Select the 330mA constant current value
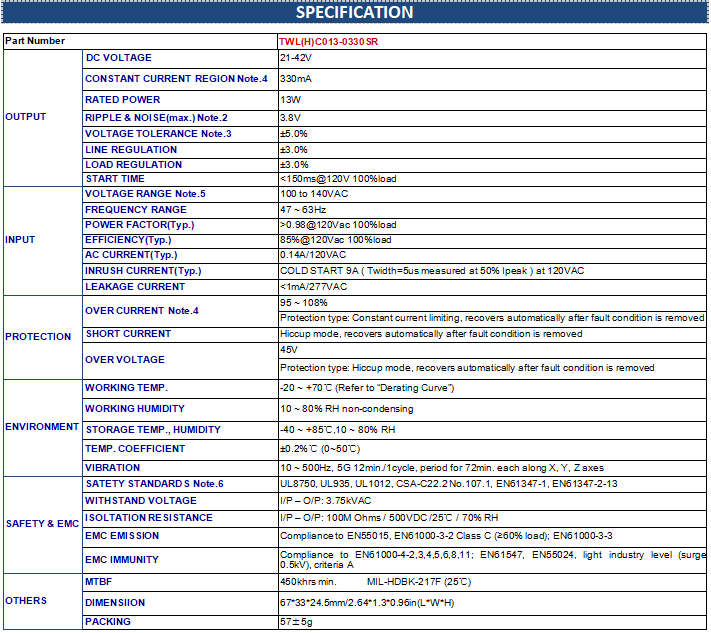Image resolution: width=711 pixels, height=633 pixels. click(x=295, y=78)
